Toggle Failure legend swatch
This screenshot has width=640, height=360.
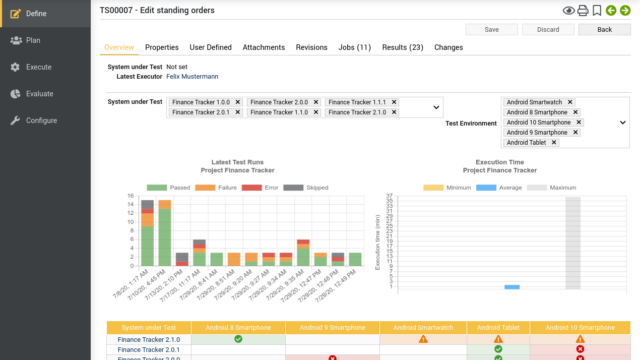point(205,188)
